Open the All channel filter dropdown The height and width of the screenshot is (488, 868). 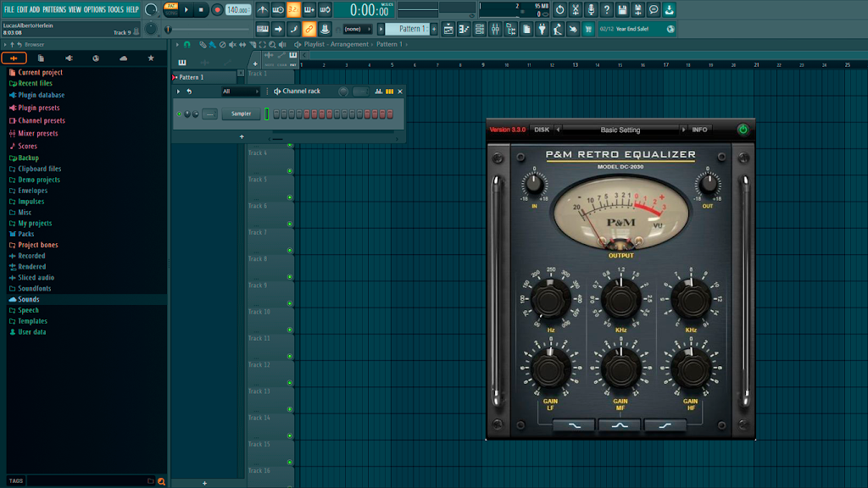click(241, 91)
